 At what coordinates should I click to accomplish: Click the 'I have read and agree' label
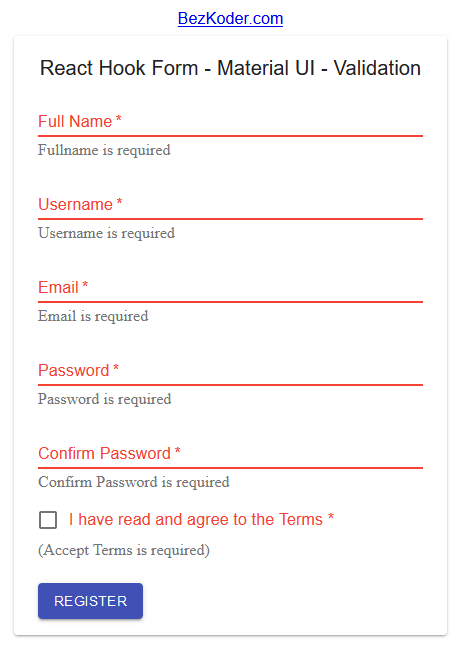[201, 519]
